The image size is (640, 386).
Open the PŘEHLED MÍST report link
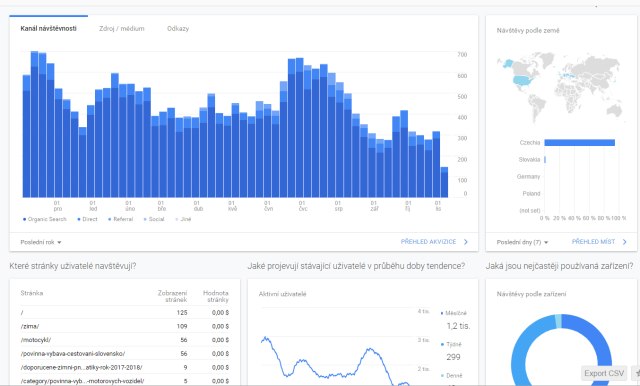[x=593, y=242]
